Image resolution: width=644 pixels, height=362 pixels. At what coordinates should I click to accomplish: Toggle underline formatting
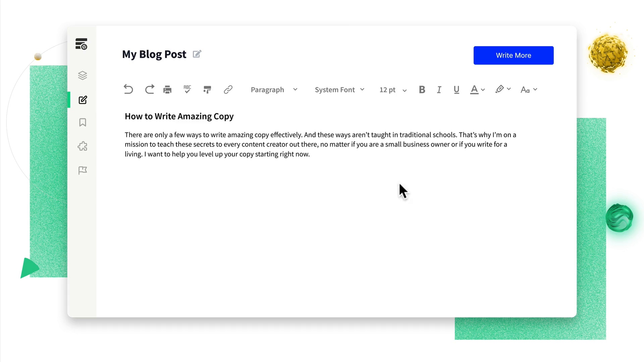[457, 89]
